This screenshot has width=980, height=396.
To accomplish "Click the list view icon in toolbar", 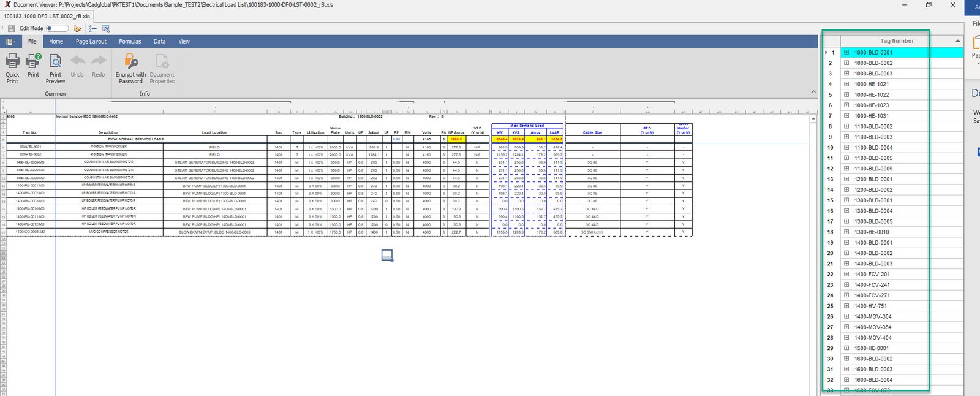I will [93, 29].
